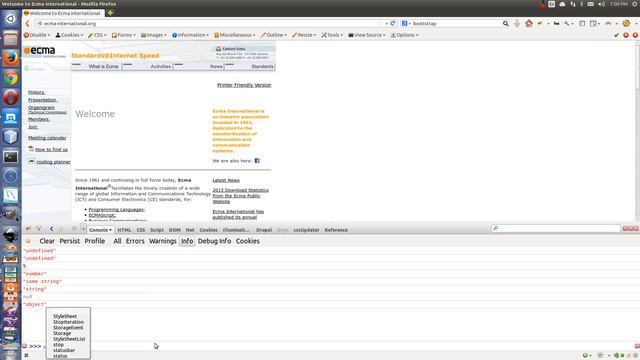
Task: Click the browser back arrow
Action: [27, 24]
